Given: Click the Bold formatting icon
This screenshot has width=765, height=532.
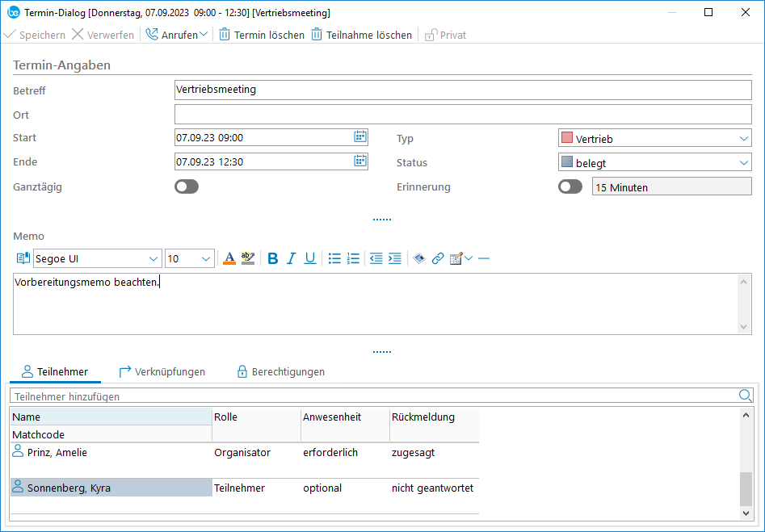Looking at the screenshot, I should coord(273,259).
